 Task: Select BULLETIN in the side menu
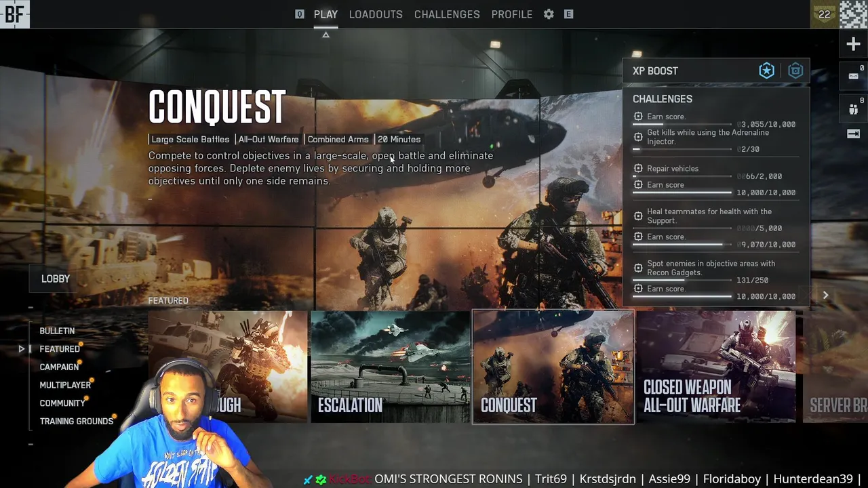[57, 331]
